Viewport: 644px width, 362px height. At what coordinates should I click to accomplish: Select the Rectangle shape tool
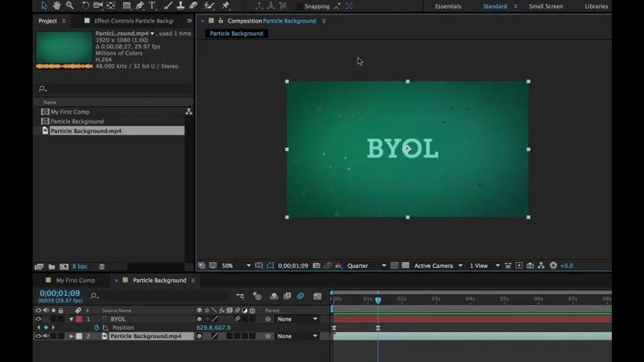[x=126, y=6]
